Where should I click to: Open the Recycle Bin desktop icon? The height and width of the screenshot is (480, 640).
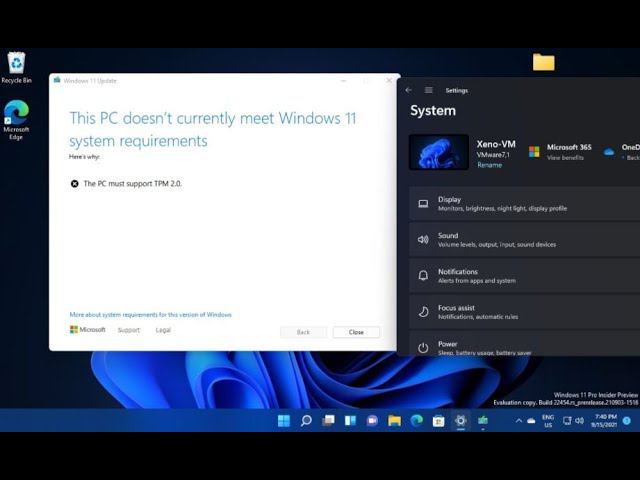coord(16,68)
